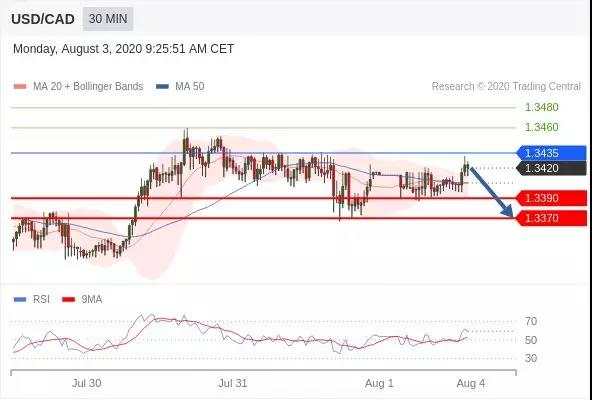Select the 30 MIN timeframe button
592x400 pixels.
(108, 19)
